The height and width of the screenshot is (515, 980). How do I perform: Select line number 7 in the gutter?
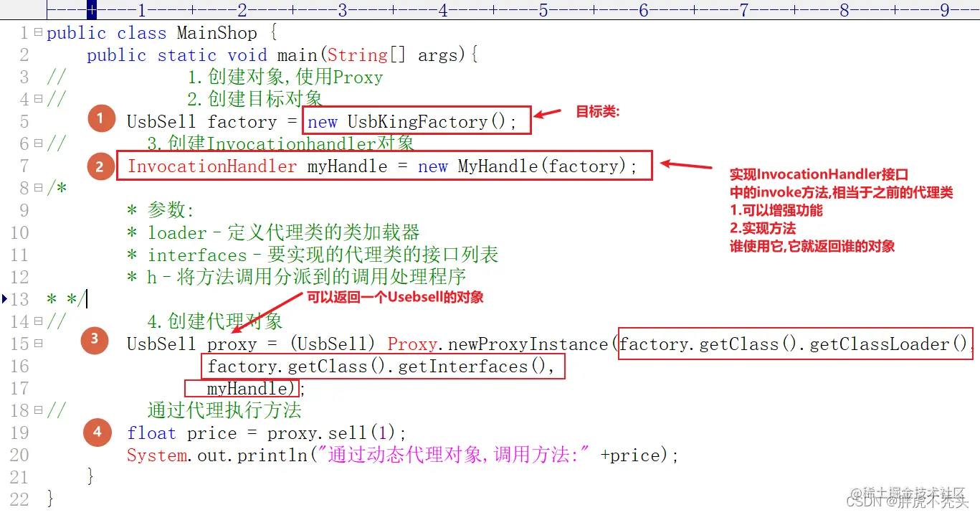coord(24,166)
